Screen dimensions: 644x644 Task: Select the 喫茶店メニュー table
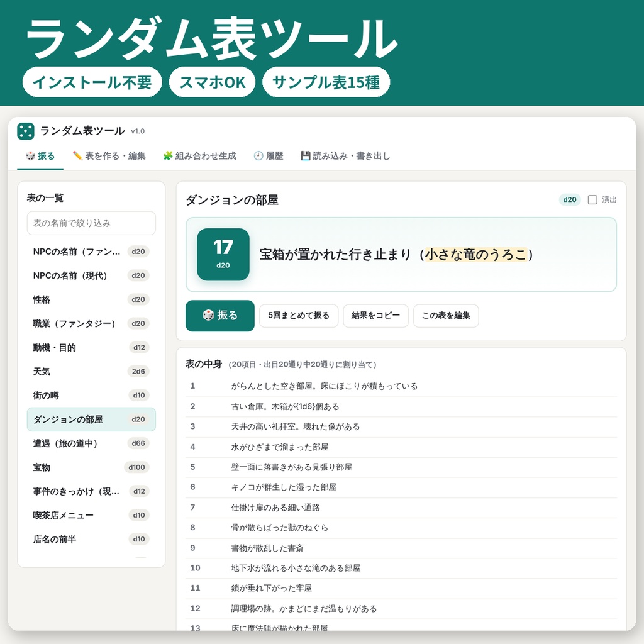[91, 515]
